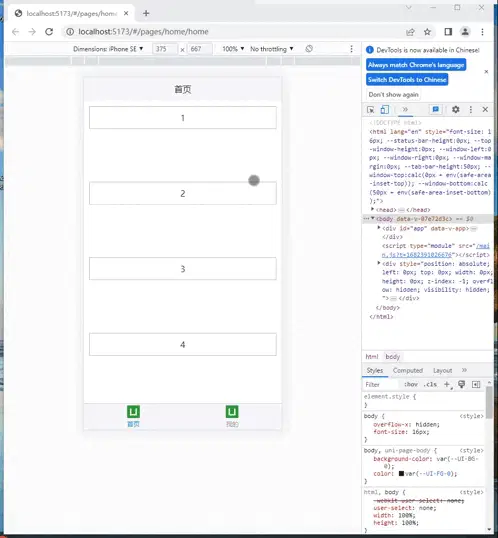
Task: Close the DevTools panel
Action: point(485,109)
